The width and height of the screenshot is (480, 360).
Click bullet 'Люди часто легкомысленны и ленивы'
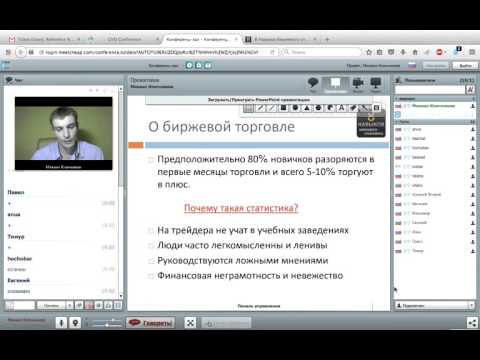click(x=242, y=245)
